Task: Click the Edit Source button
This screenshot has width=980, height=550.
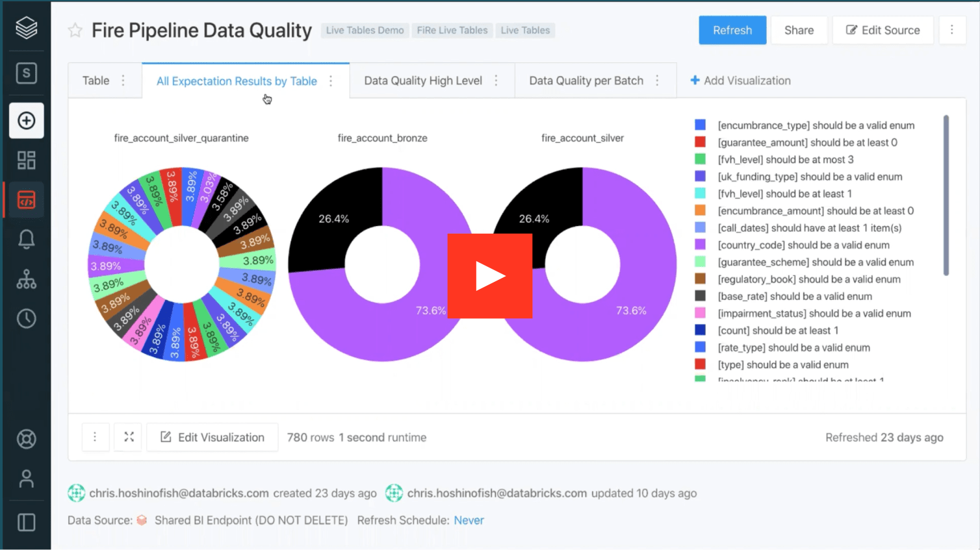Action: pyautogui.click(x=883, y=30)
